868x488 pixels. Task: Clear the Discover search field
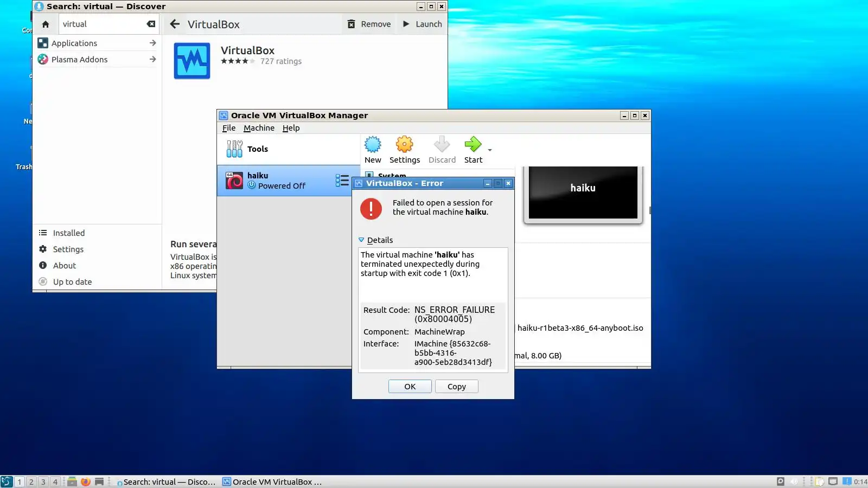151,24
